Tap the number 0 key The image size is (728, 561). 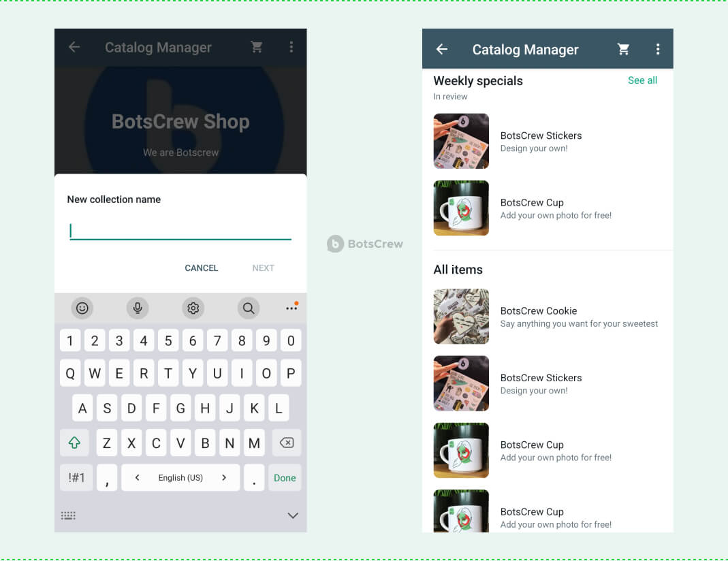(291, 340)
